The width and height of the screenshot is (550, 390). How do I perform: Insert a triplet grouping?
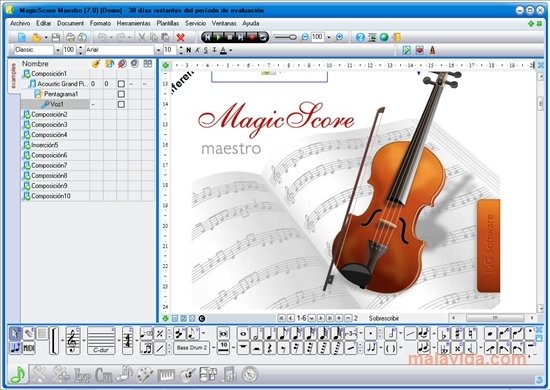tap(351, 334)
